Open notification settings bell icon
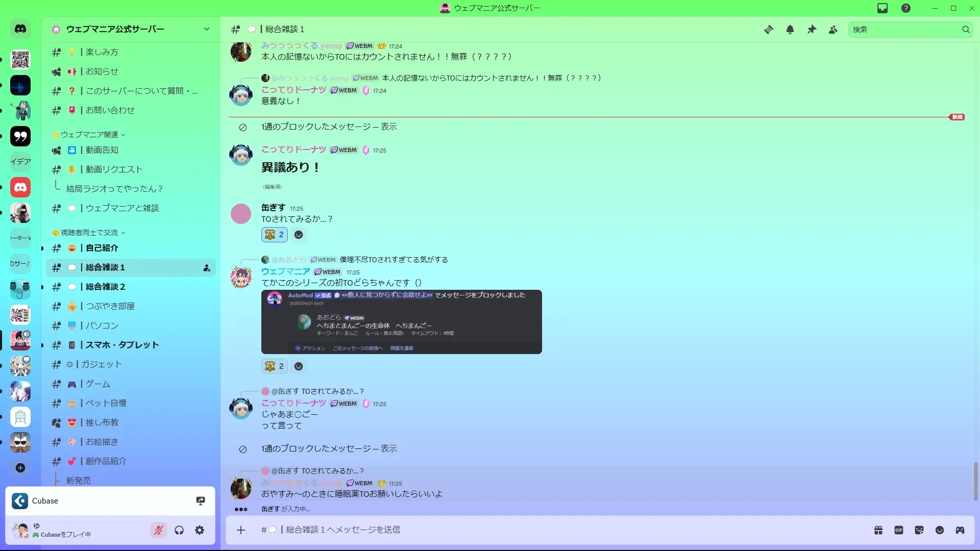The height and width of the screenshot is (551, 980). [x=790, y=30]
